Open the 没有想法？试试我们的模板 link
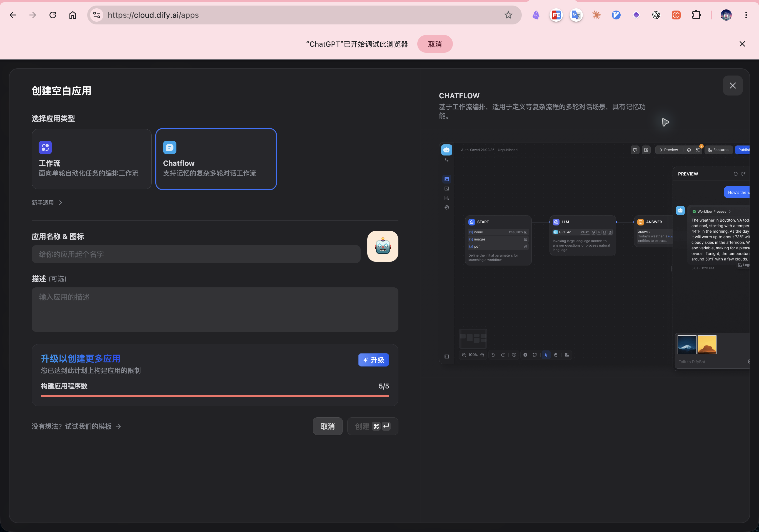The width and height of the screenshot is (759, 532). pyautogui.click(x=76, y=426)
